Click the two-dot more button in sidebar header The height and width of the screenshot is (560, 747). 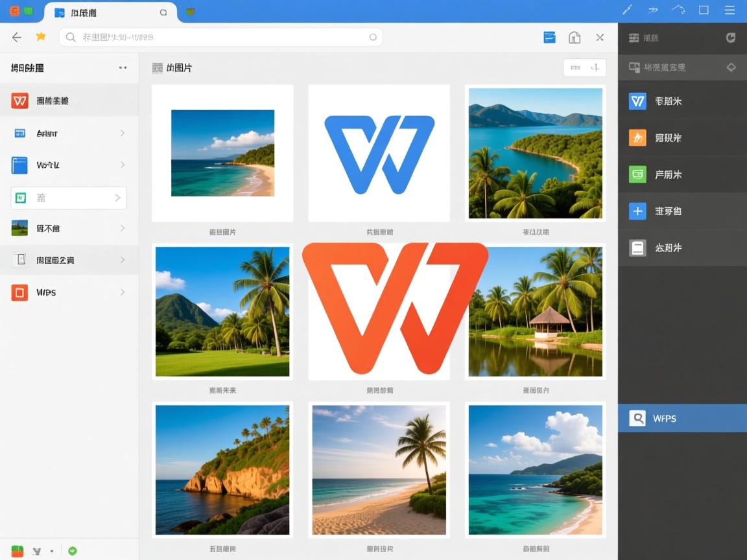123,67
